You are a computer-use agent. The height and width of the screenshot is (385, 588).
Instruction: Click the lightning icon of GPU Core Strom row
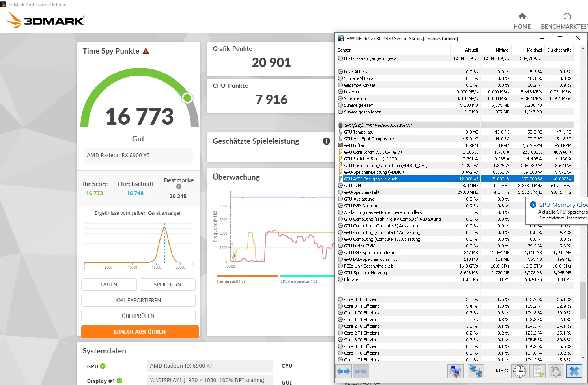pos(340,152)
